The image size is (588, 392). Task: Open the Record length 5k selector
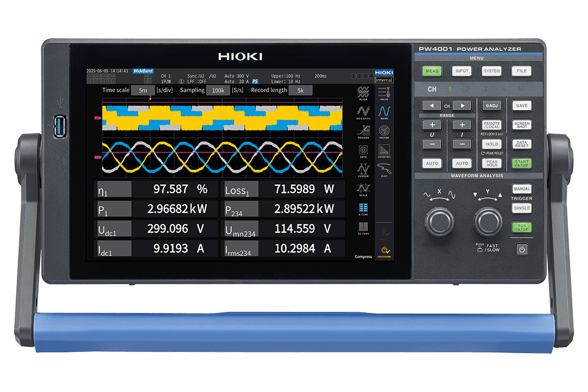[x=300, y=90]
